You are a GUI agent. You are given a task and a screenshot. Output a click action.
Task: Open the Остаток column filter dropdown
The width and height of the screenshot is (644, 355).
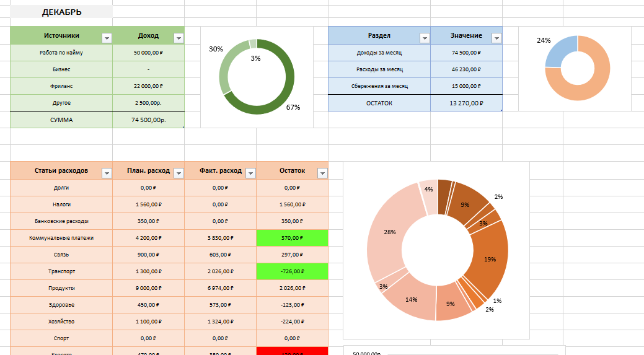pyautogui.click(x=322, y=173)
